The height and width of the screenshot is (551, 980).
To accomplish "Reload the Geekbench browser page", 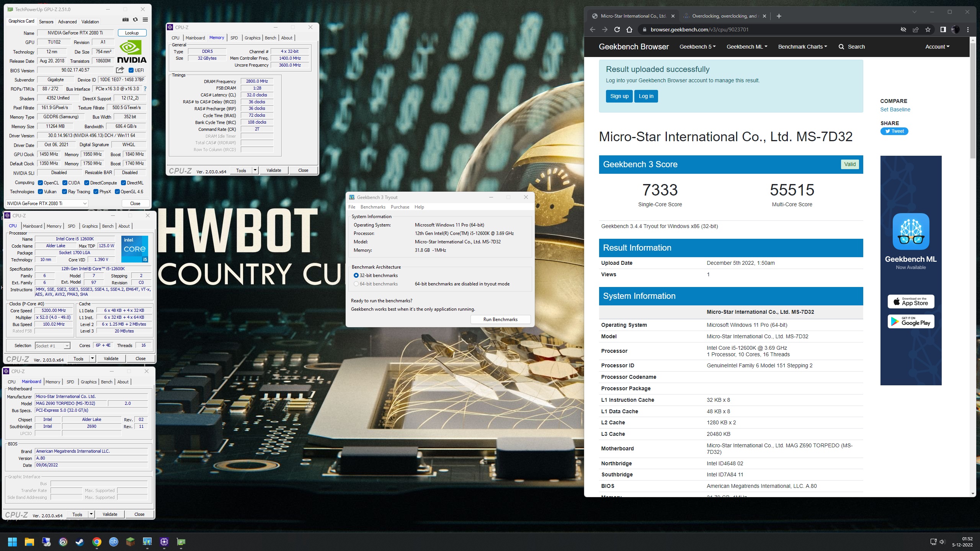I will pos(617,29).
